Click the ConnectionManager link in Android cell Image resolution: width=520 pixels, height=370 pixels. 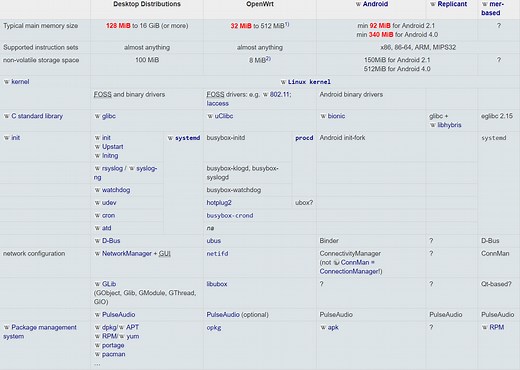click(x=349, y=271)
